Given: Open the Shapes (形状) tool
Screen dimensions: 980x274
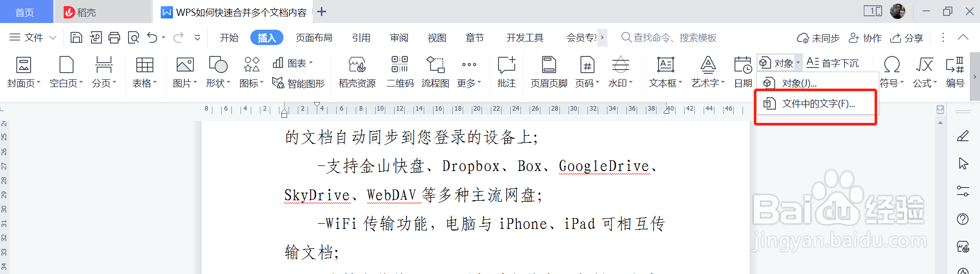Looking at the screenshot, I should pyautogui.click(x=218, y=72).
